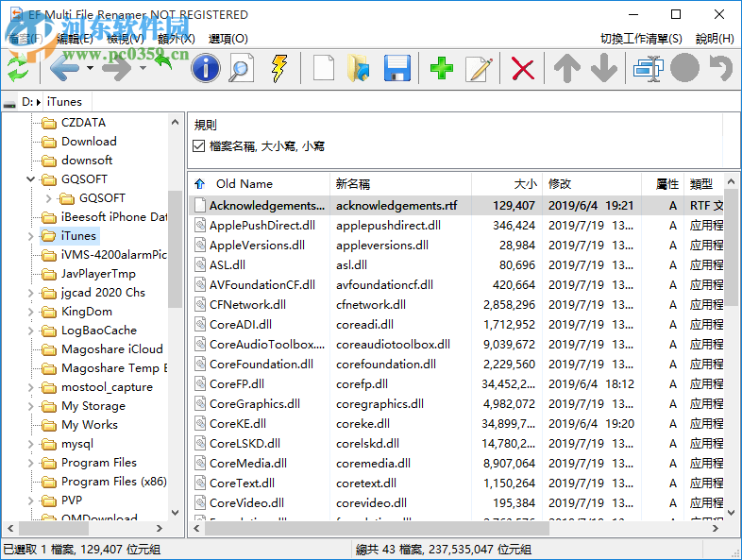
Task: Click the file list vertical scrollbar
Action: [731, 246]
